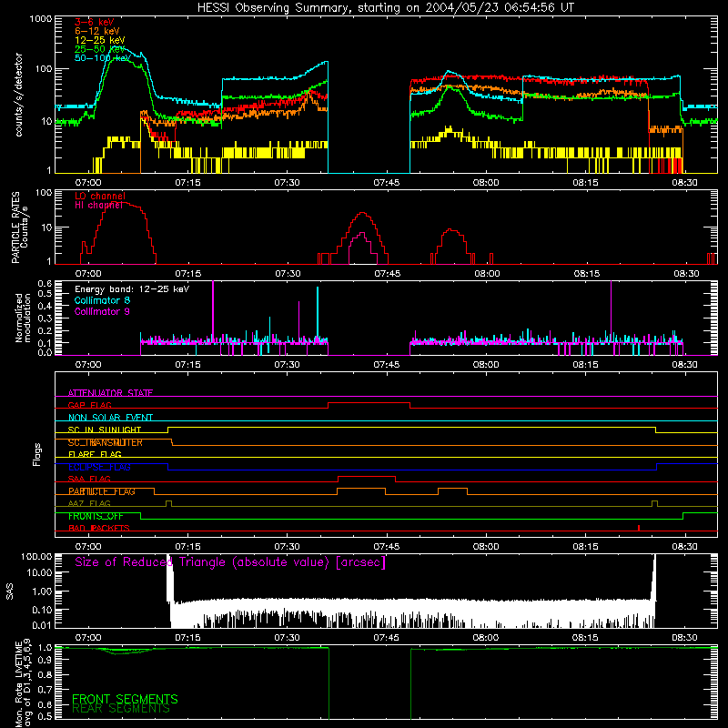Select the Collimator 9 legend entry
728x728 pixels.
click(x=102, y=311)
